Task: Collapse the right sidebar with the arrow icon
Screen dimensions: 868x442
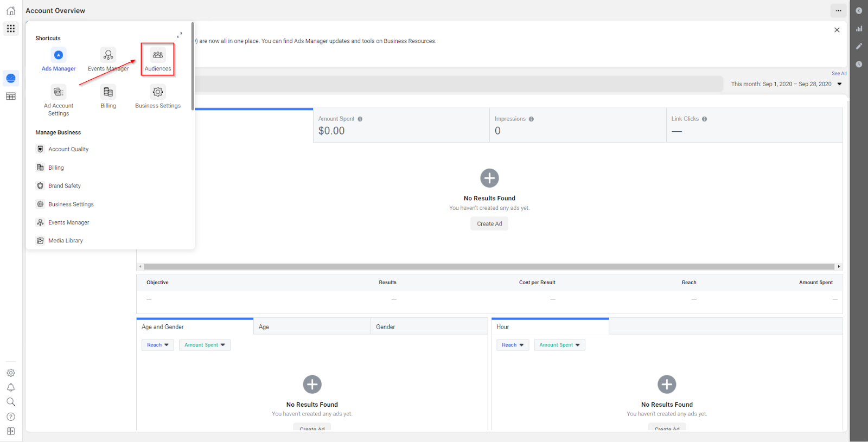Action: pos(859,11)
